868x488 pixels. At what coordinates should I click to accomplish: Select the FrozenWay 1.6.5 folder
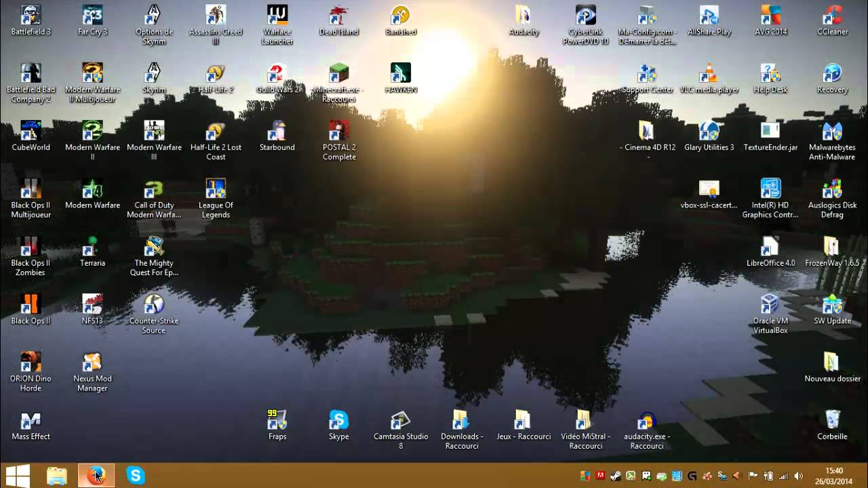pyautogui.click(x=832, y=246)
